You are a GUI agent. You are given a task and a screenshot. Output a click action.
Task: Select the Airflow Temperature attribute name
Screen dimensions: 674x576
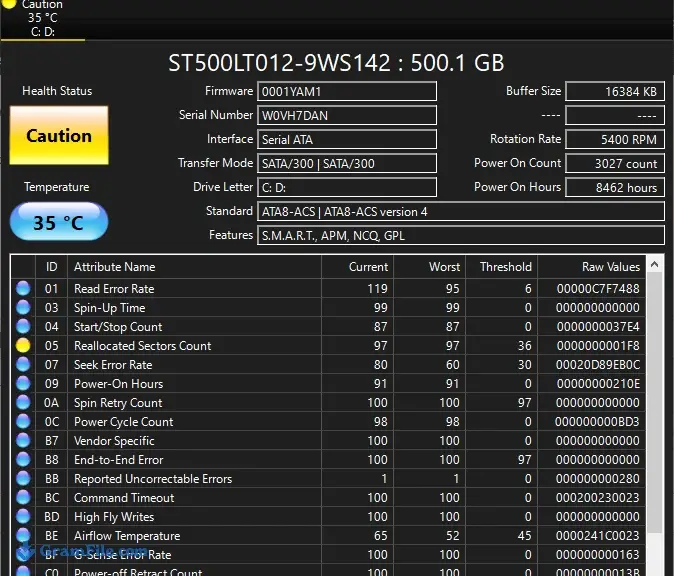tap(127, 536)
